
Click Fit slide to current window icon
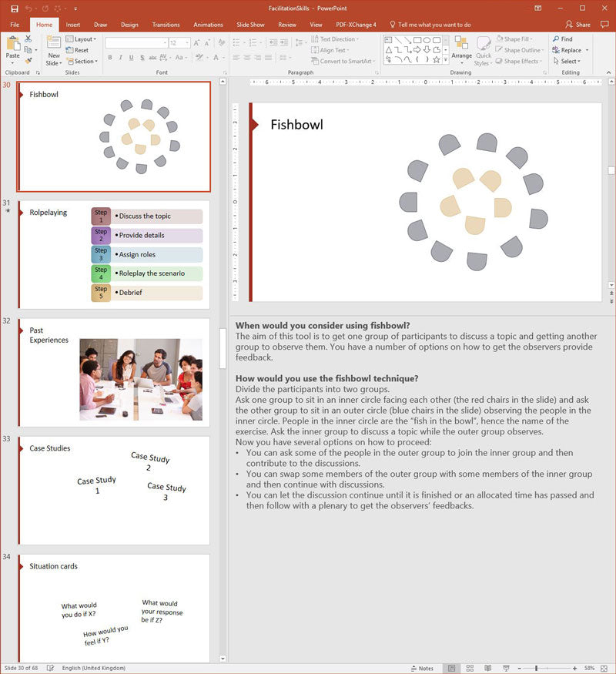604,668
